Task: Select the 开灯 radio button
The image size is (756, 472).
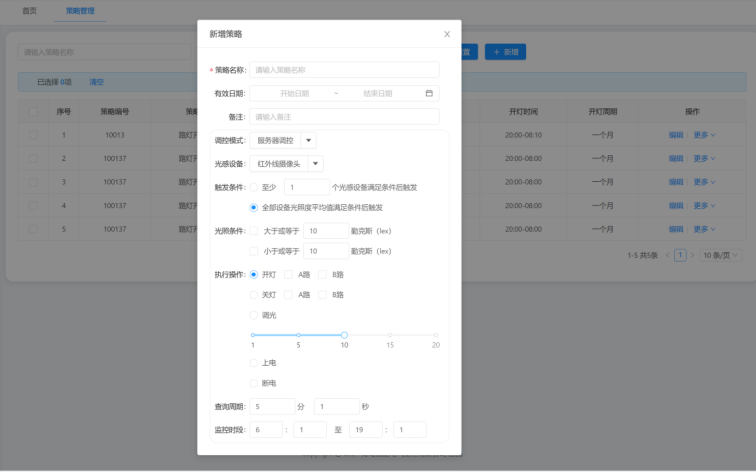Action: click(254, 275)
